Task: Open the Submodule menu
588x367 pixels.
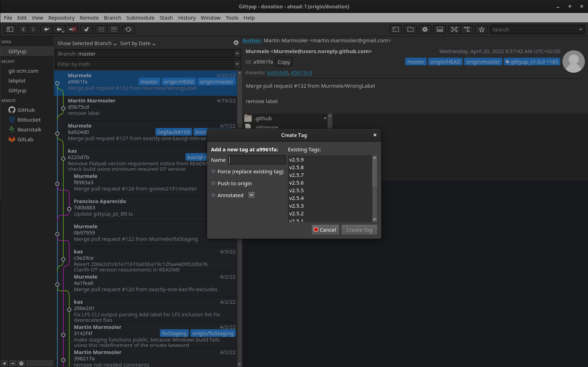Action: coord(140,17)
